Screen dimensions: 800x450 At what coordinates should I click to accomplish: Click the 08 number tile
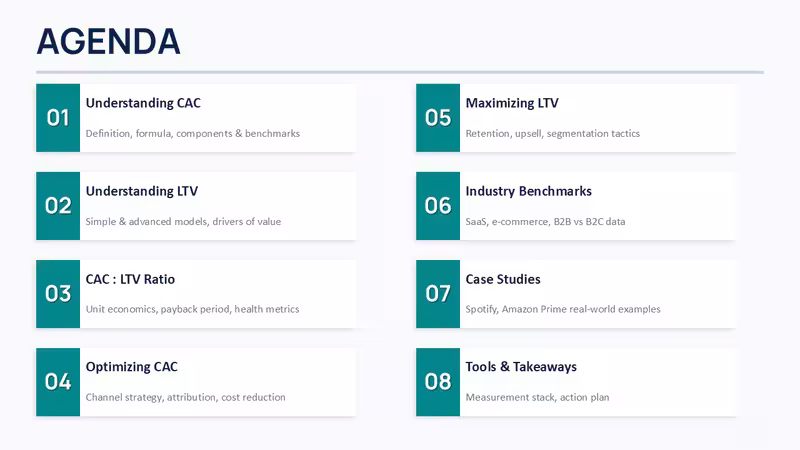pyautogui.click(x=438, y=382)
